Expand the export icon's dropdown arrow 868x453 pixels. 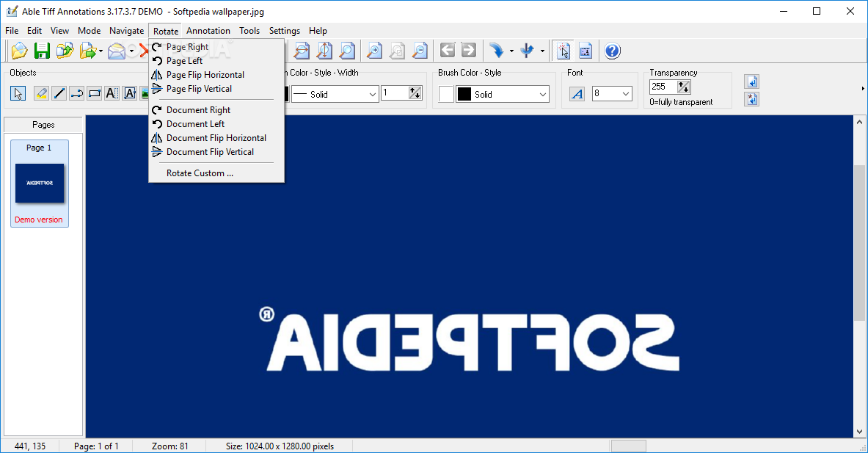[101, 51]
